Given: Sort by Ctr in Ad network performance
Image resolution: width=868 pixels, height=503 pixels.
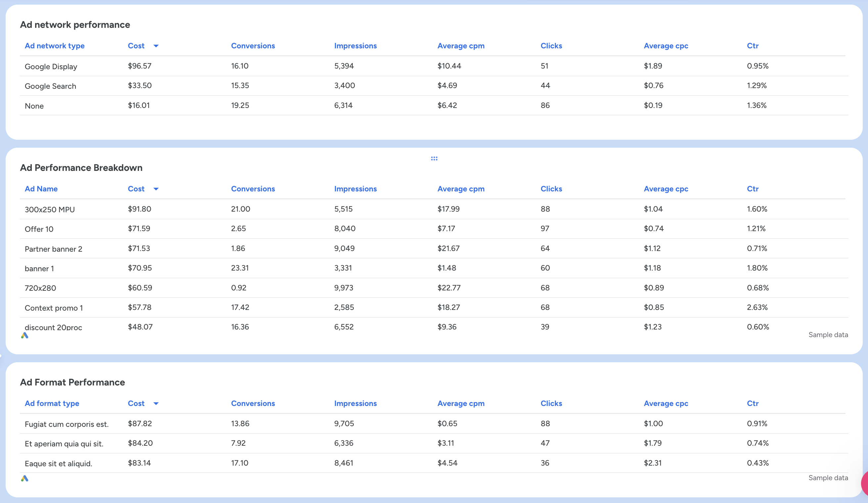Looking at the screenshot, I should coord(753,45).
